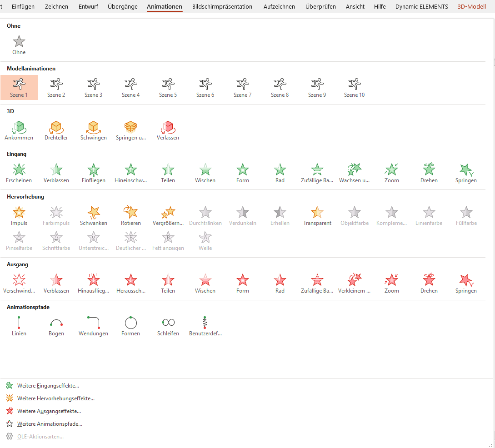Open the Bildschirmpräsentation tab
495x448 pixels.
click(x=222, y=7)
